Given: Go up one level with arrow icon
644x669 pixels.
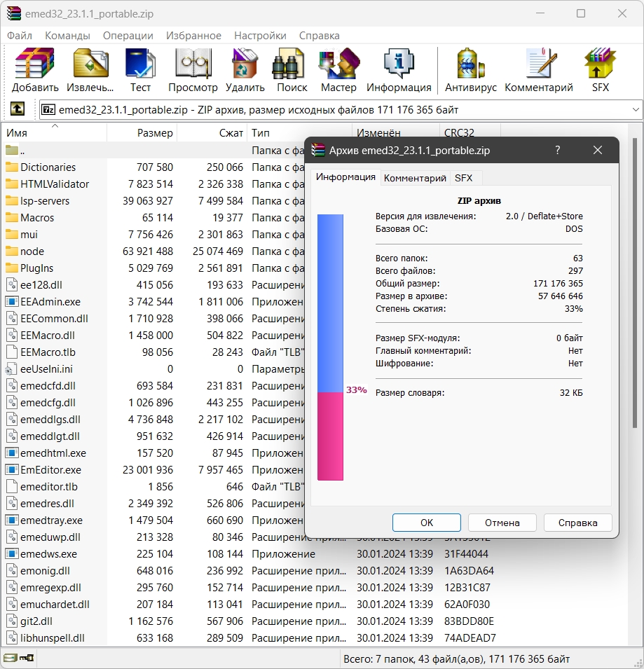Looking at the screenshot, I should pos(18,109).
